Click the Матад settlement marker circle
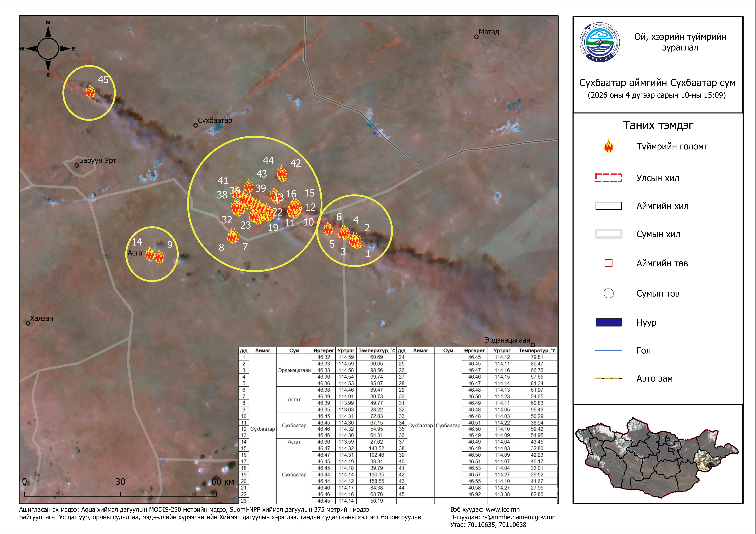 [x=476, y=37]
